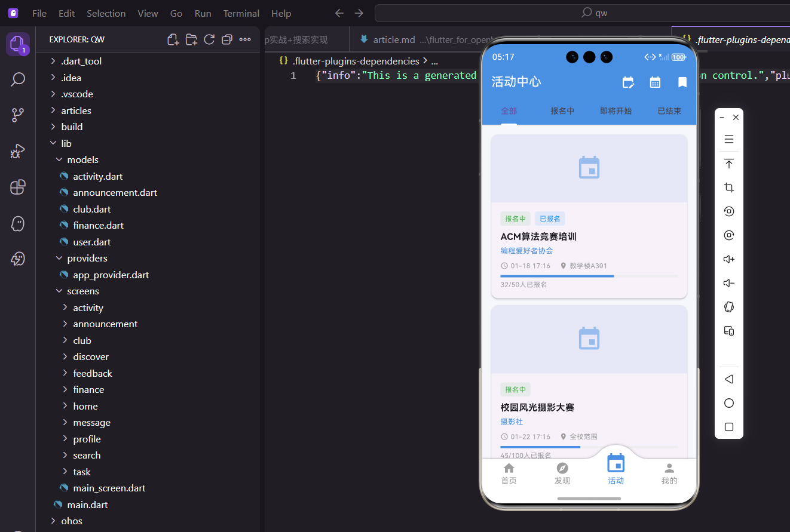
Task: Click the emulator volume up icon
Action: (x=729, y=259)
